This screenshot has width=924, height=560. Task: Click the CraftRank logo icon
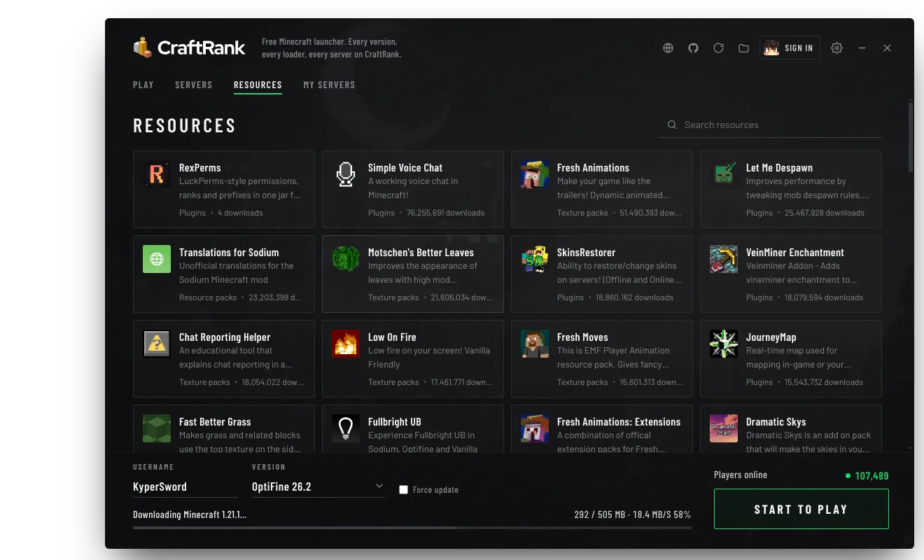[143, 48]
